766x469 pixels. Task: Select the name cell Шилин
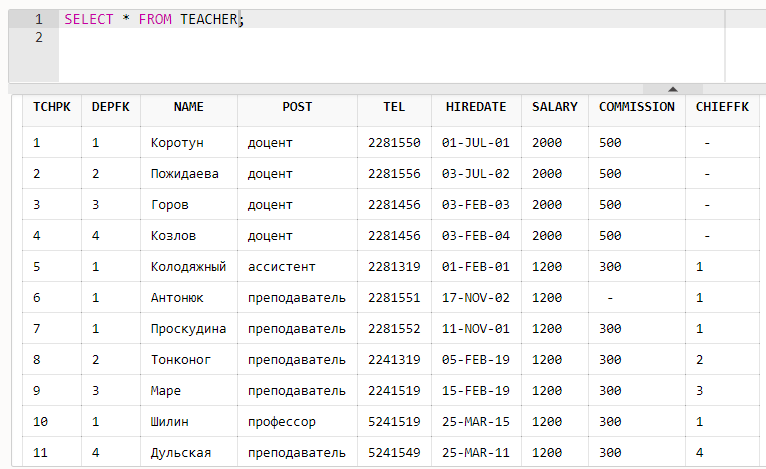[170, 422]
